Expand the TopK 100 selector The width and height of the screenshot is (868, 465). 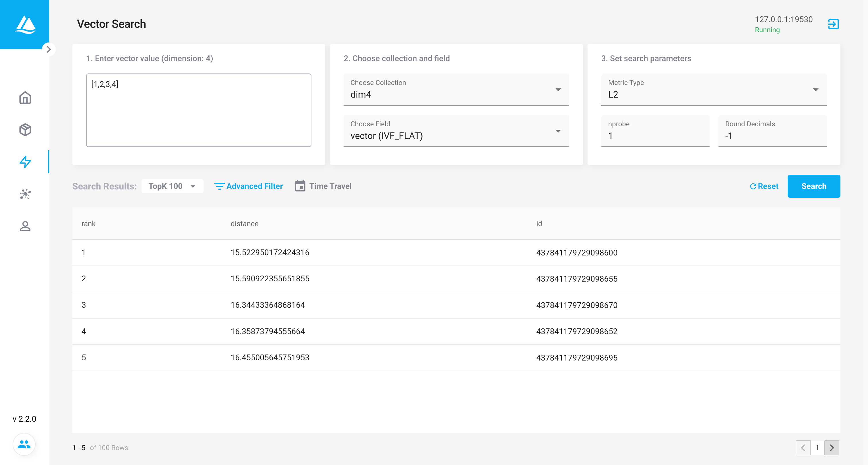[172, 186]
